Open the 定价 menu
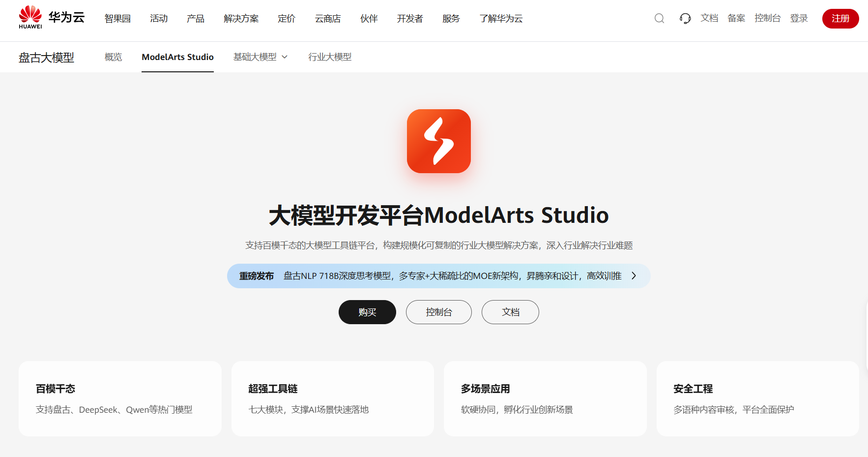The width and height of the screenshot is (868, 457). tap(287, 19)
